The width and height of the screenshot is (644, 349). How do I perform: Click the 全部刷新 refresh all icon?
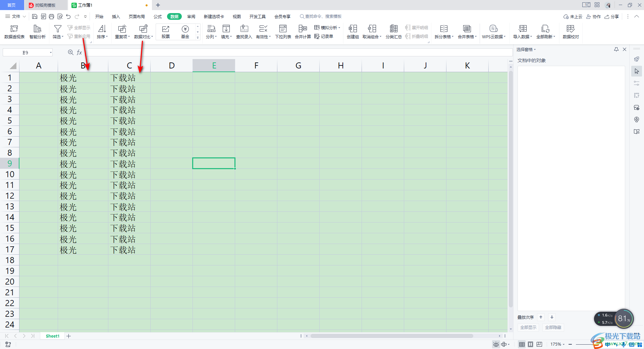[545, 29]
